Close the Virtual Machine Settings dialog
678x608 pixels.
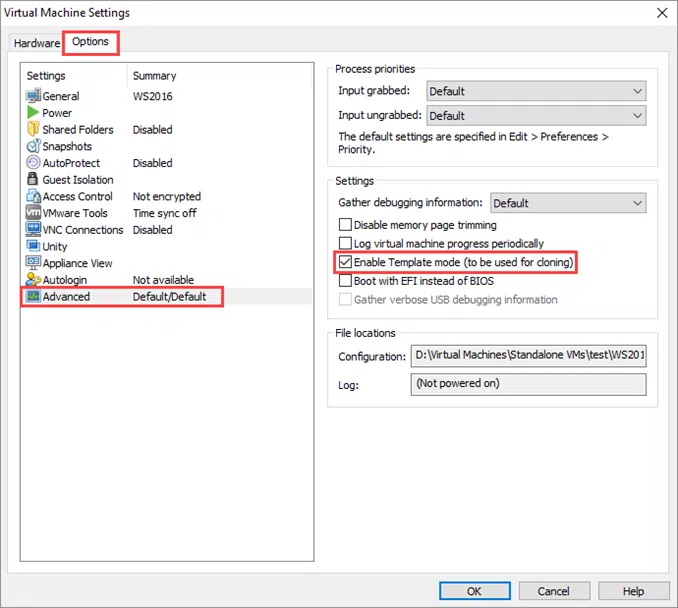662,13
